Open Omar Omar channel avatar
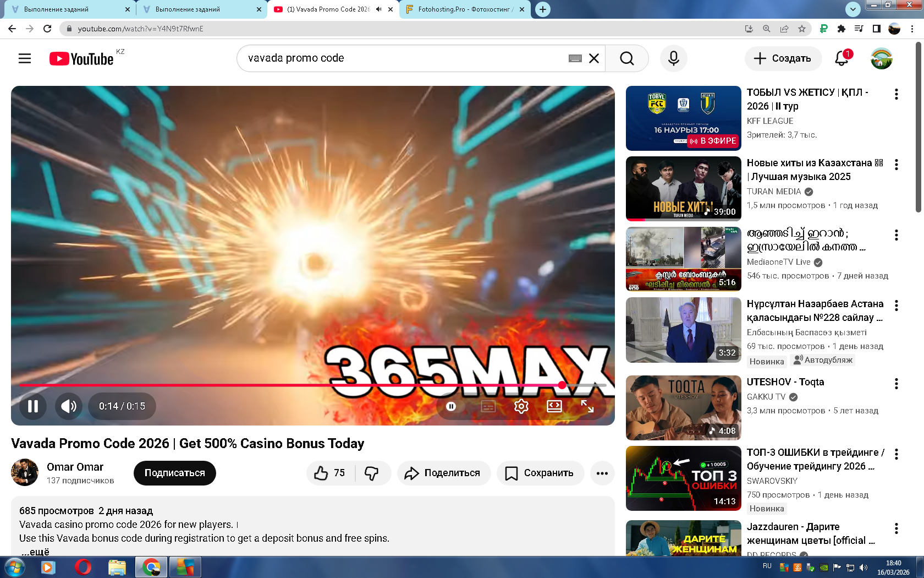Screen dimensions: 924x578 coord(25,472)
